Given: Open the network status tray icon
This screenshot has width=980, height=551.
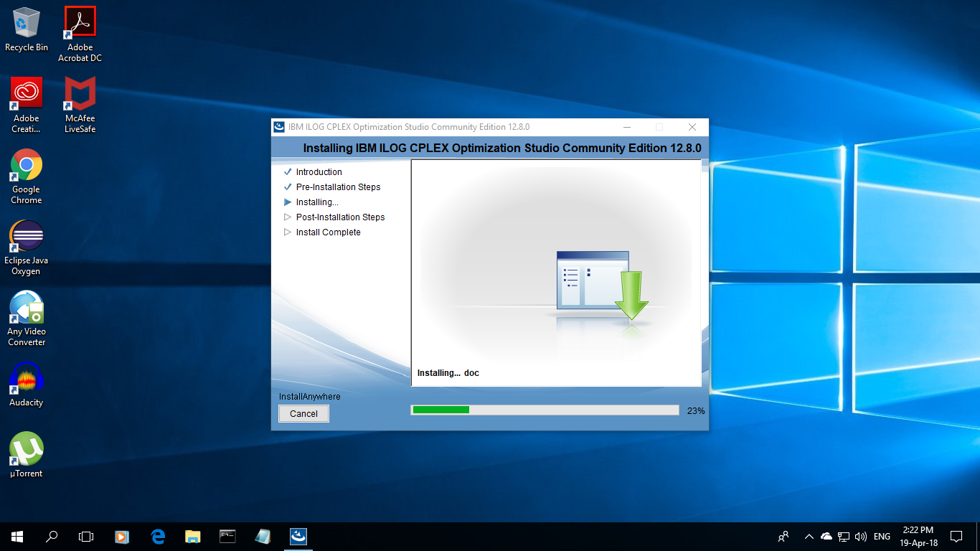Looking at the screenshot, I should coord(844,536).
